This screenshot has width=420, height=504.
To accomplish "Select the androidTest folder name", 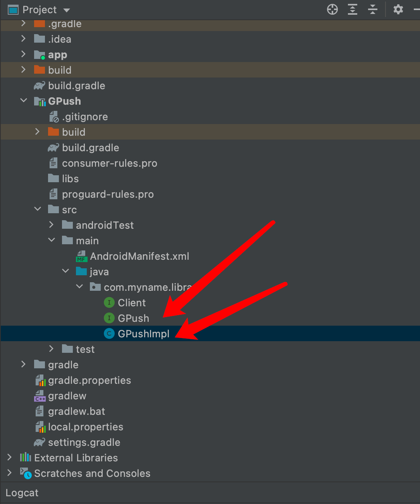I will 105,225.
